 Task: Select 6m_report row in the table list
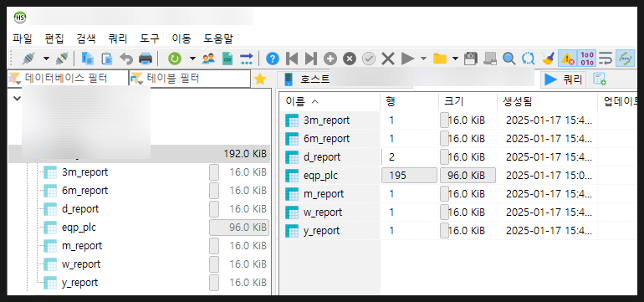326,139
